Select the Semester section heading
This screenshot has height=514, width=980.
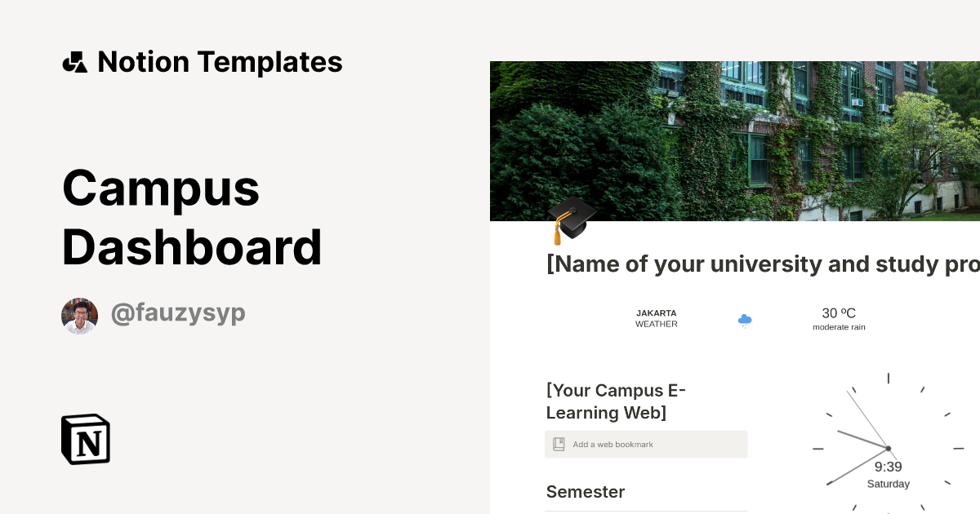tap(585, 492)
